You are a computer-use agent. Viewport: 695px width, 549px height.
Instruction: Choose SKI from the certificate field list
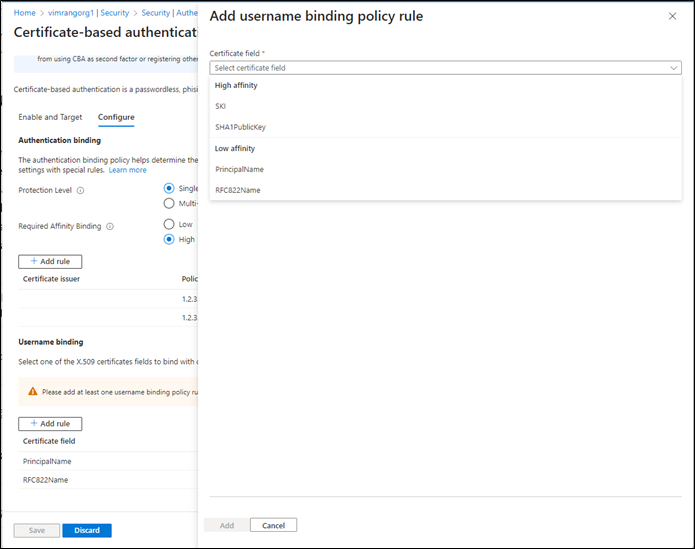[x=445, y=106]
